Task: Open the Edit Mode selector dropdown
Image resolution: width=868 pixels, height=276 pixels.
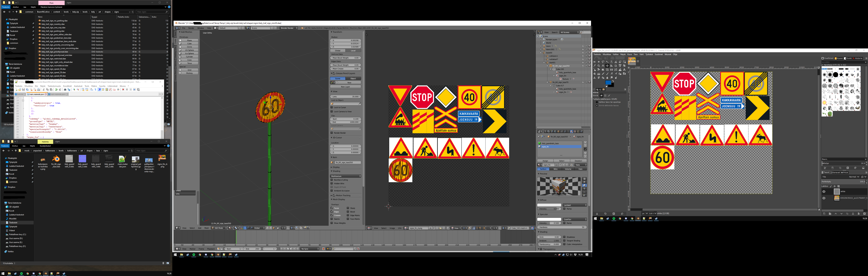Action: click(x=219, y=228)
